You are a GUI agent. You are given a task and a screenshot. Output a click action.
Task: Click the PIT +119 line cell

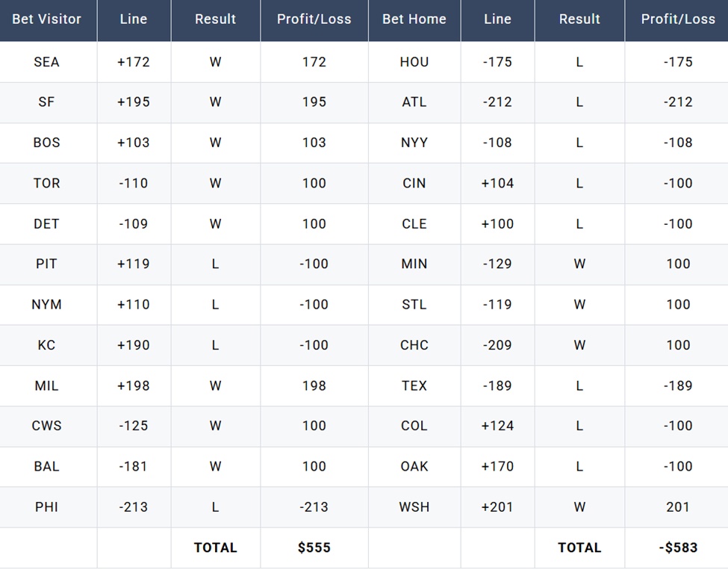click(133, 264)
